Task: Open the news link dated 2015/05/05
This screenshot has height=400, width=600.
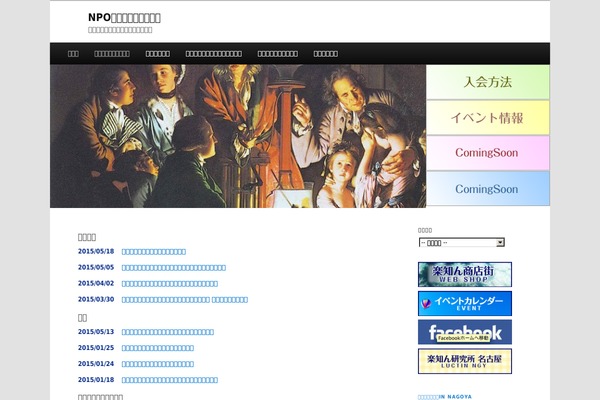Action: pyautogui.click(x=174, y=268)
